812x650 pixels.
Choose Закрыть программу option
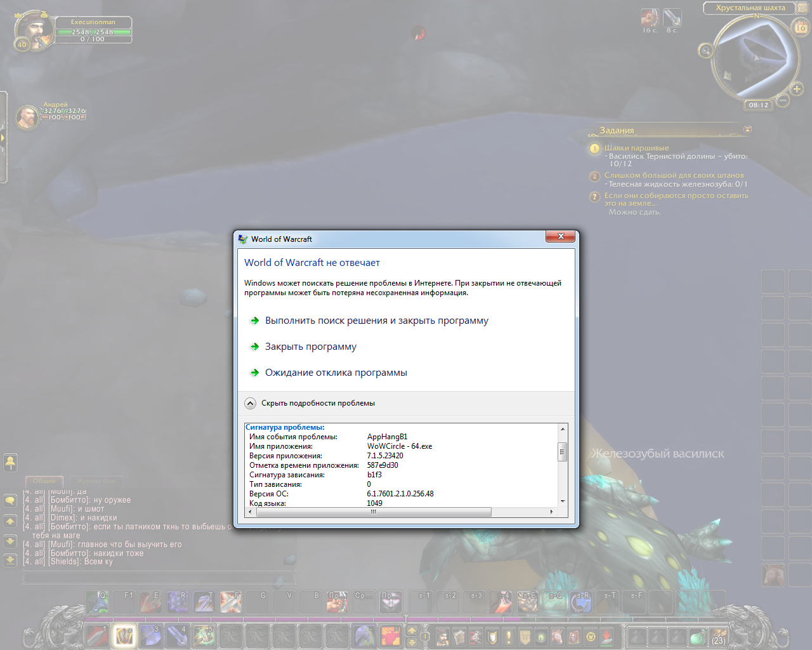point(310,347)
